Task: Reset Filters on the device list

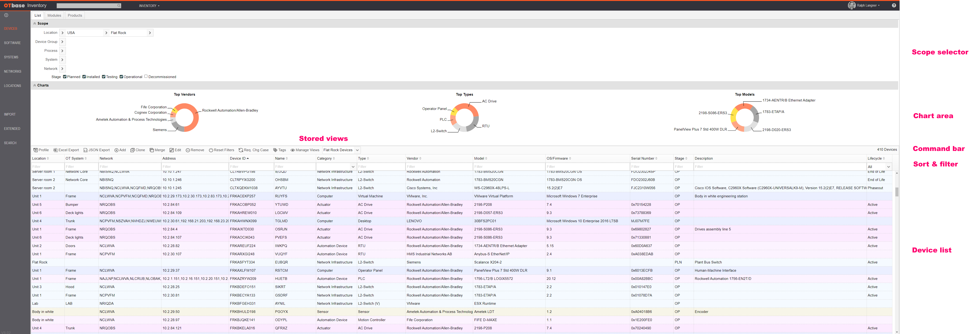Action: (x=221, y=150)
